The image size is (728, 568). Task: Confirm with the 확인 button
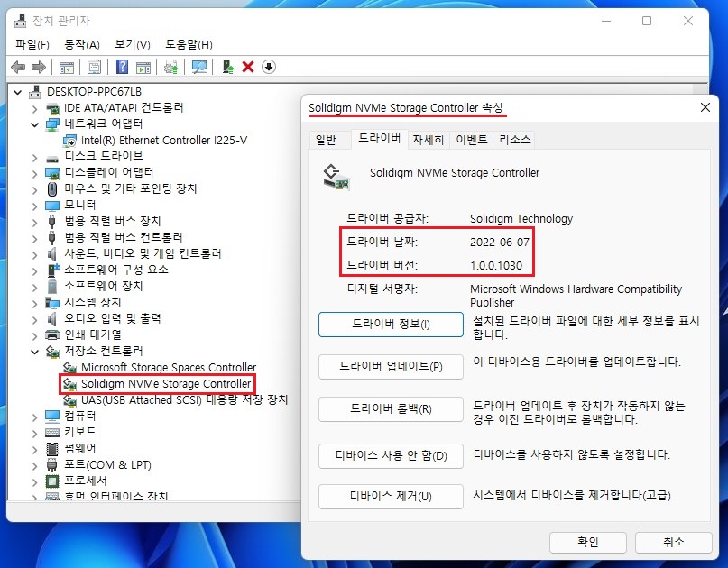[588, 542]
